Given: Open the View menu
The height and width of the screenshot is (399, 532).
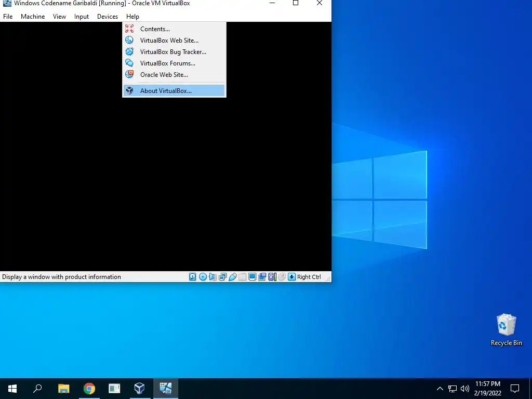Looking at the screenshot, I should click(59, 16).
